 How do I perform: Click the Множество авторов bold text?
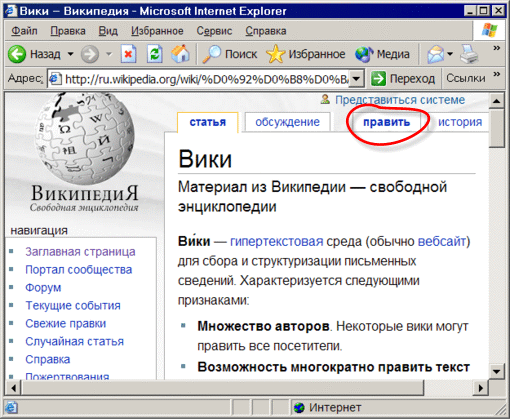tap(264, 326)
